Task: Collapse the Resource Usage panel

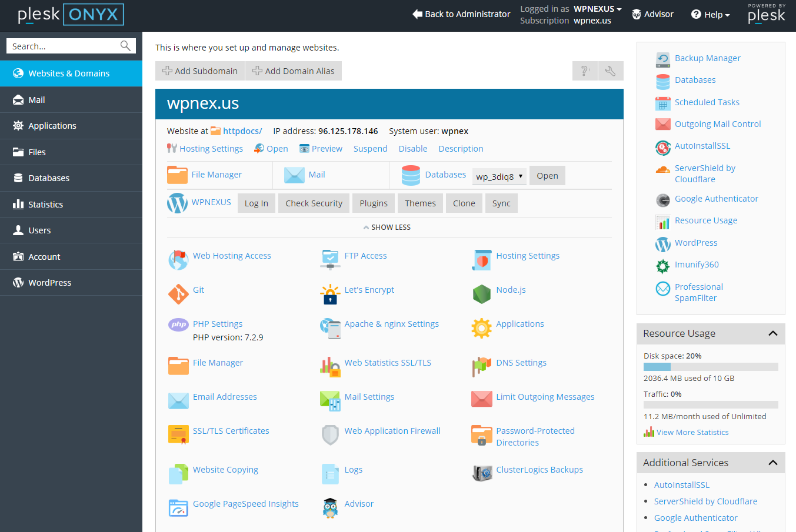Action: coord(773,333)
